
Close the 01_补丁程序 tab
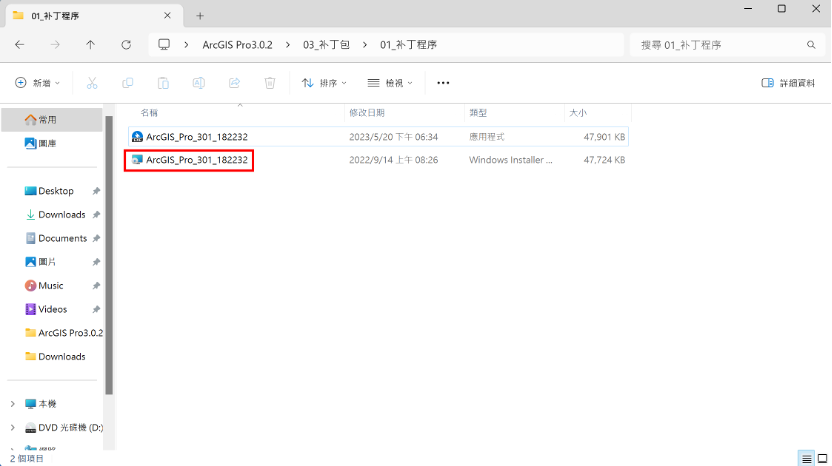167,16
